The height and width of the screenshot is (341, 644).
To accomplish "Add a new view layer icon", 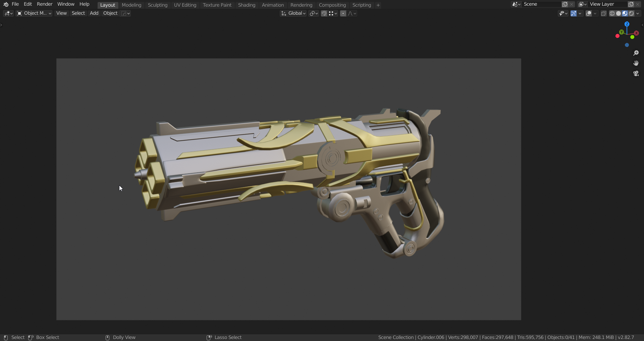I will click(x=631, y=4).
